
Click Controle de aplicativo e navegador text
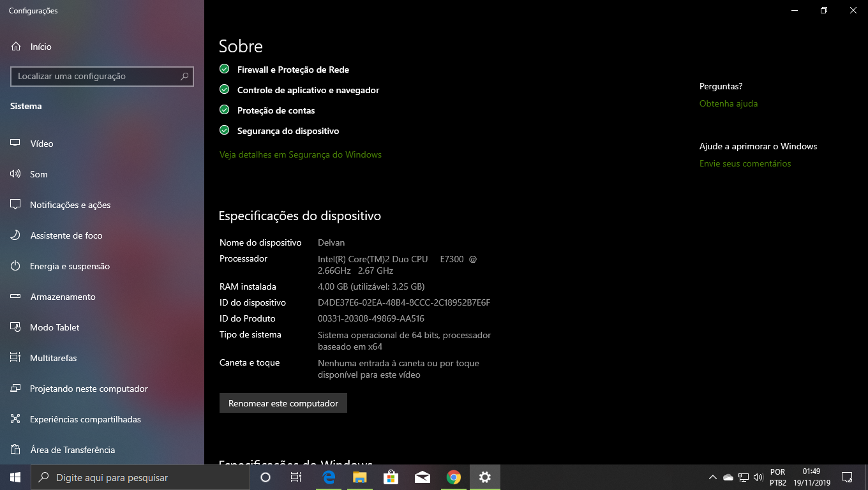point(308,90)
